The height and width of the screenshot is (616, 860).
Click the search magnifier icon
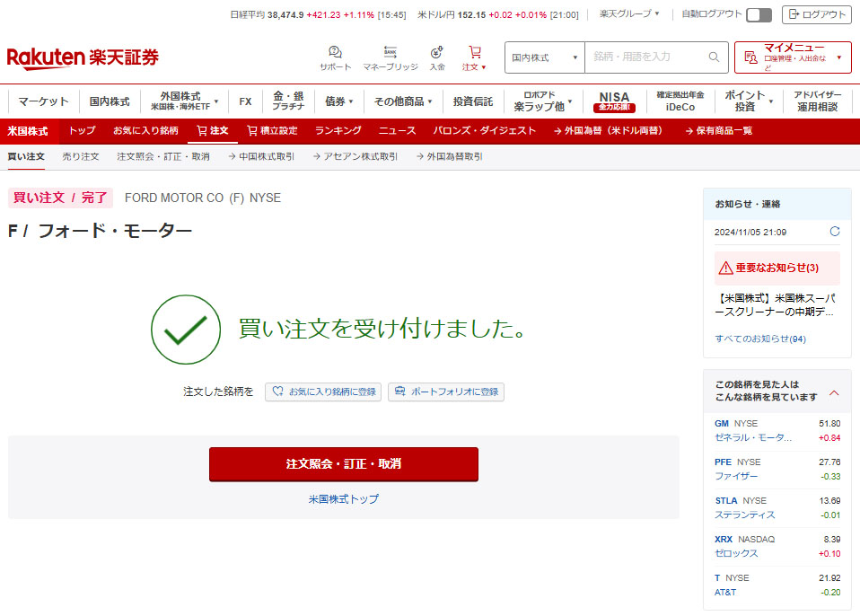coord(714,57)
